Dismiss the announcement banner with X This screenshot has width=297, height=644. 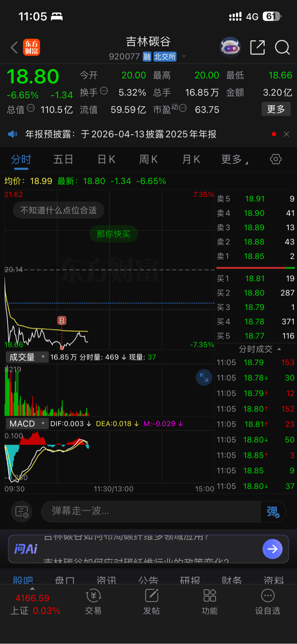287,134
